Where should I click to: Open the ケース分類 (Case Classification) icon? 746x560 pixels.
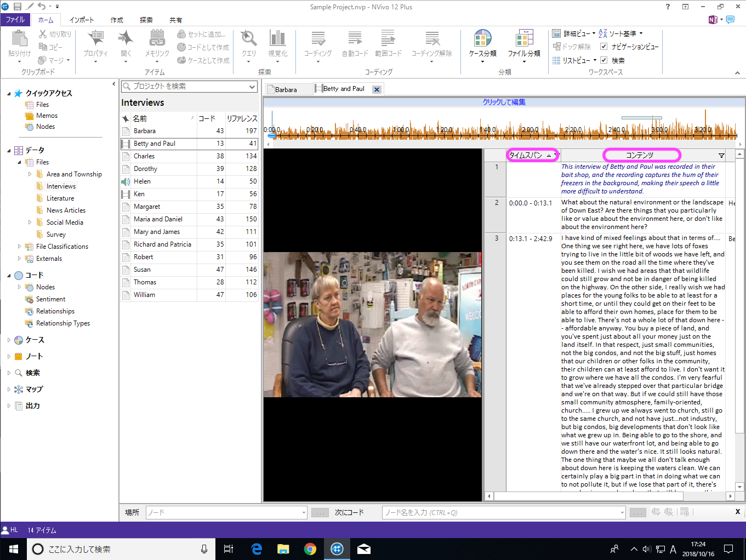(482, 44)
